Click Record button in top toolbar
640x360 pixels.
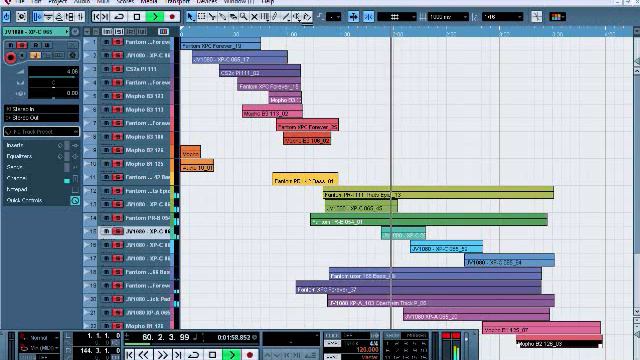click(172, 17)
